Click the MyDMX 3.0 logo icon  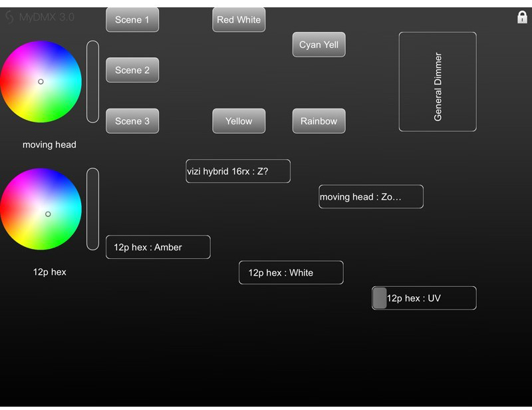point(9,17)
